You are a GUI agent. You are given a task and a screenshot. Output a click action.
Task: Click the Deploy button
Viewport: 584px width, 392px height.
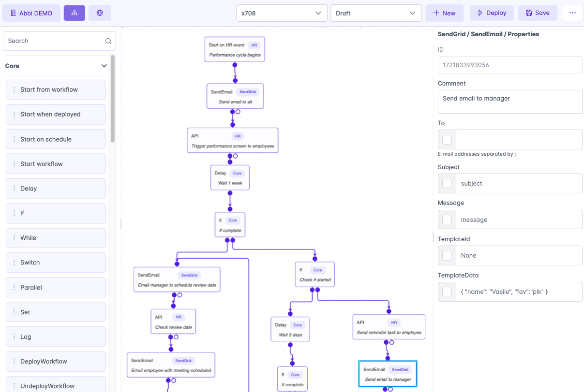492,13
